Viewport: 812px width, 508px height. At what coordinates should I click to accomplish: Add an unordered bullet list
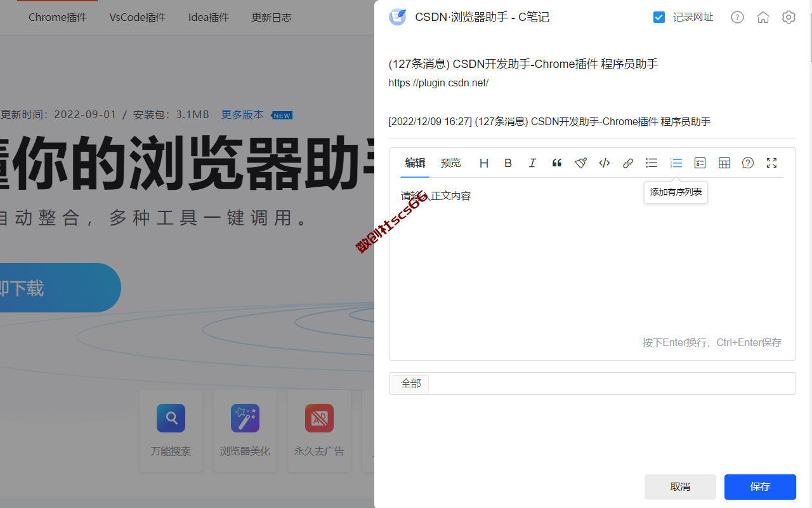[x=652, y=163]
